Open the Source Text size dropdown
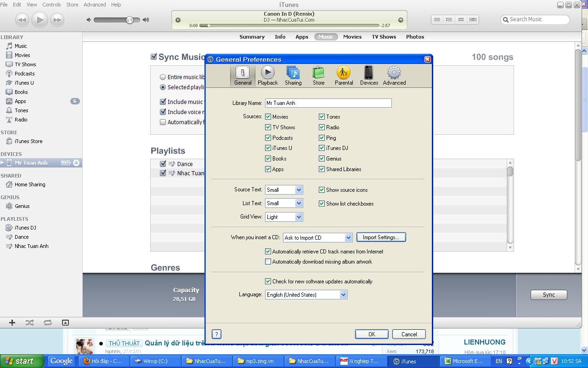 (x=284, y=190)
